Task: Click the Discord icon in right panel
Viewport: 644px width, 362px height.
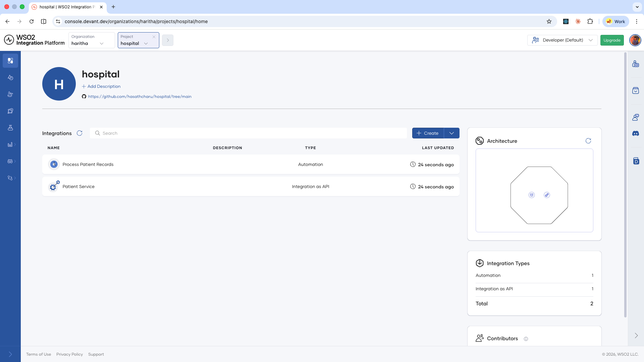Action: (636, 133)
